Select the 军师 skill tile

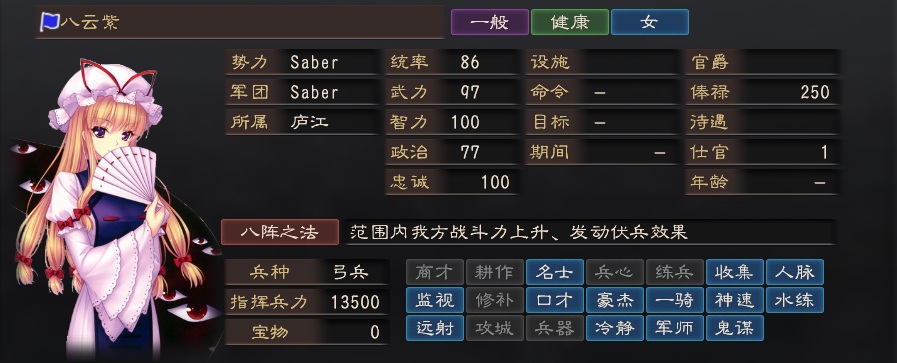pyautogui.click(x=675, y=328)
